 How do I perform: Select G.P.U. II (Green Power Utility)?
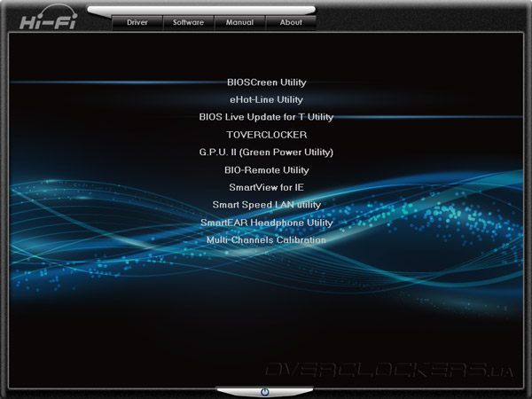point(266,153)
